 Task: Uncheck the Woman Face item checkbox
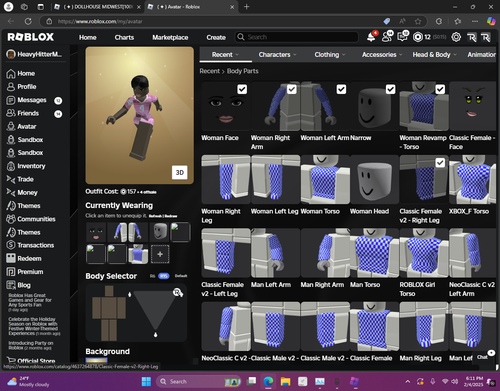[242, 89]
